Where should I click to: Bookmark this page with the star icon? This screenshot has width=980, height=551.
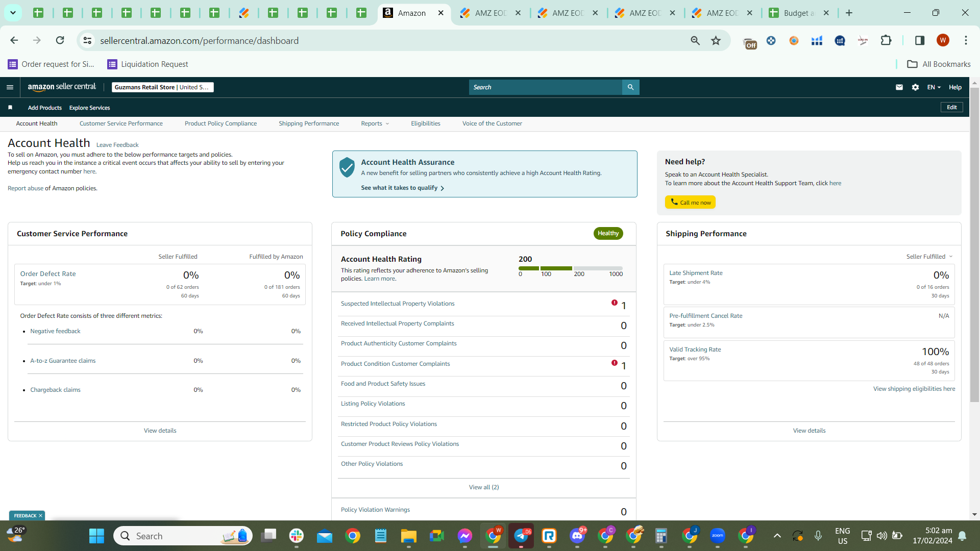pos(716,40)
